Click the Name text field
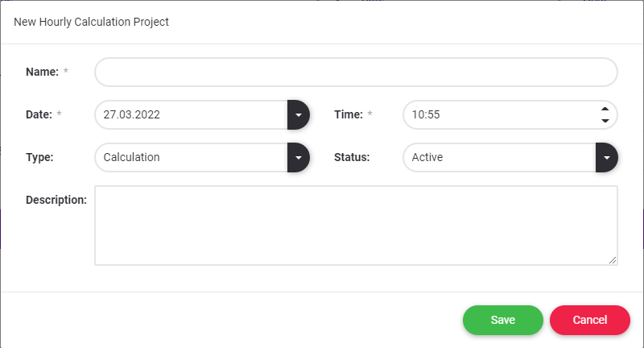644x348 pixels. coord(356,72)
